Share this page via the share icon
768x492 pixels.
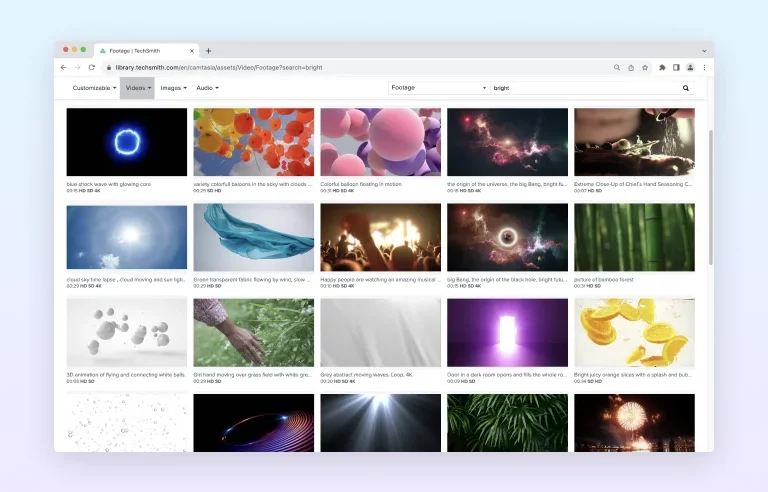pyautogui.click(x=631, y=68)
